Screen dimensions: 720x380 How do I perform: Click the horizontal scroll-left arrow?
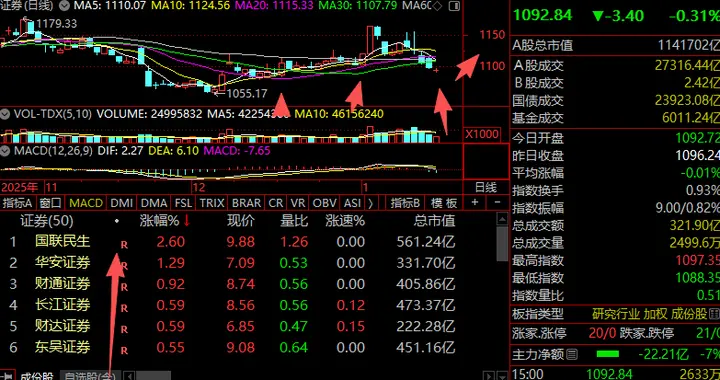[130, 376]
